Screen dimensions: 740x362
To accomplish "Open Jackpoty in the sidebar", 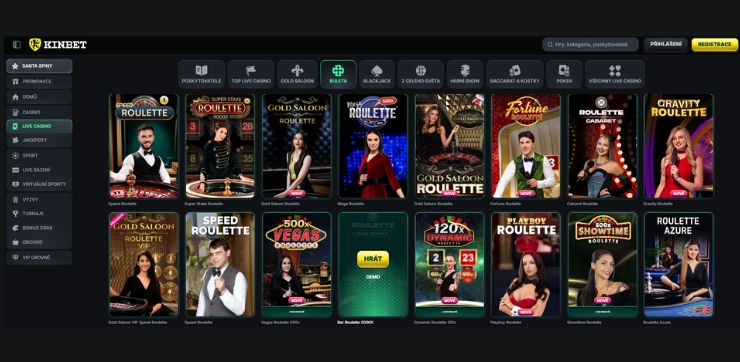I will [39, 140].
